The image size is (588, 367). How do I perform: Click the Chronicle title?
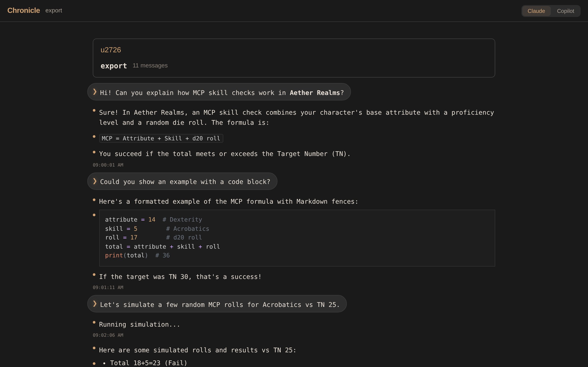24,10
